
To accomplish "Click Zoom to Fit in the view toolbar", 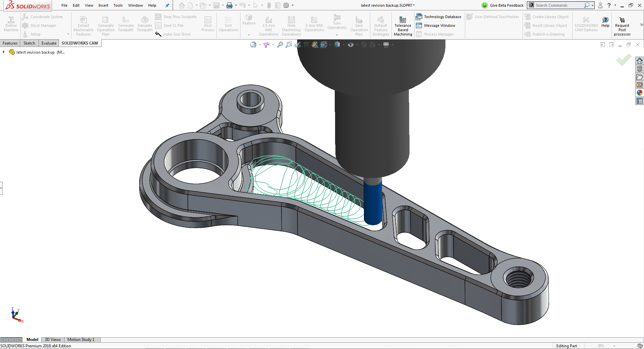I will tap(280, 45).
